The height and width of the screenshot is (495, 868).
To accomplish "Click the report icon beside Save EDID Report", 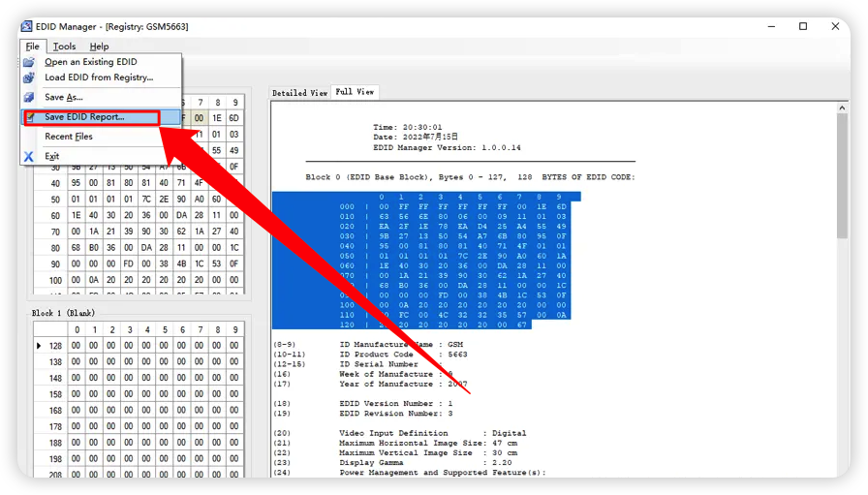I will point(30,117).
